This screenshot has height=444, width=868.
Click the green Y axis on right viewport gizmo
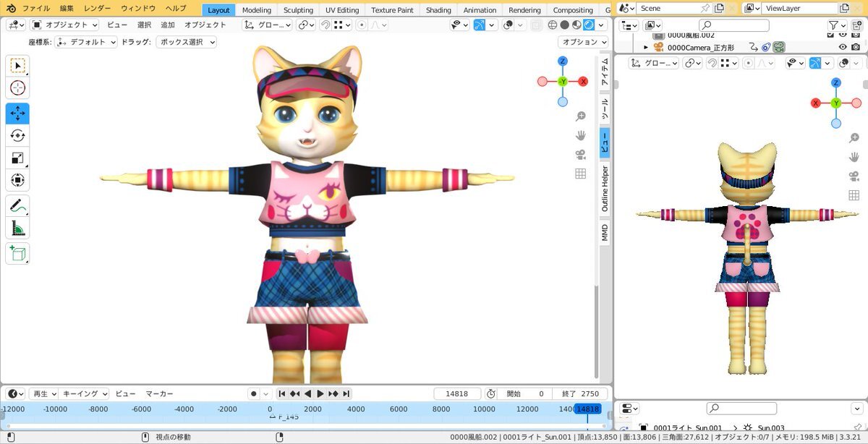[x=835, y=103]
